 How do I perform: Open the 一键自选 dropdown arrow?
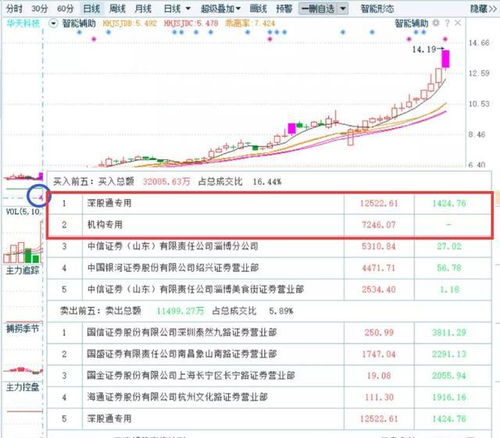click(343, 8)
